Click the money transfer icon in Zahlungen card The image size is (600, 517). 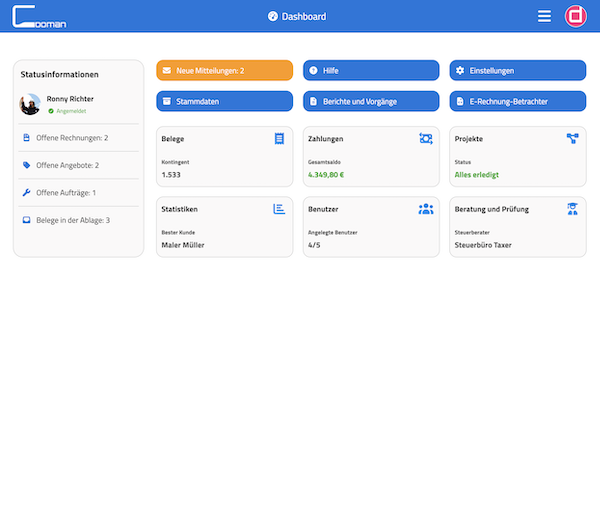coord(426,139)
